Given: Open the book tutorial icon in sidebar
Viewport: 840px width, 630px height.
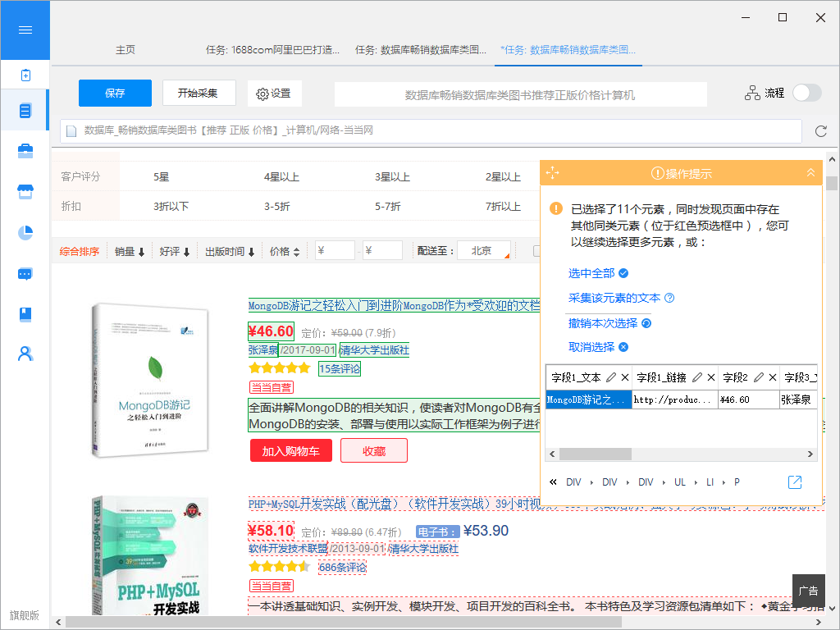Looking at the screenshot, I should click(x=25, y=314).
